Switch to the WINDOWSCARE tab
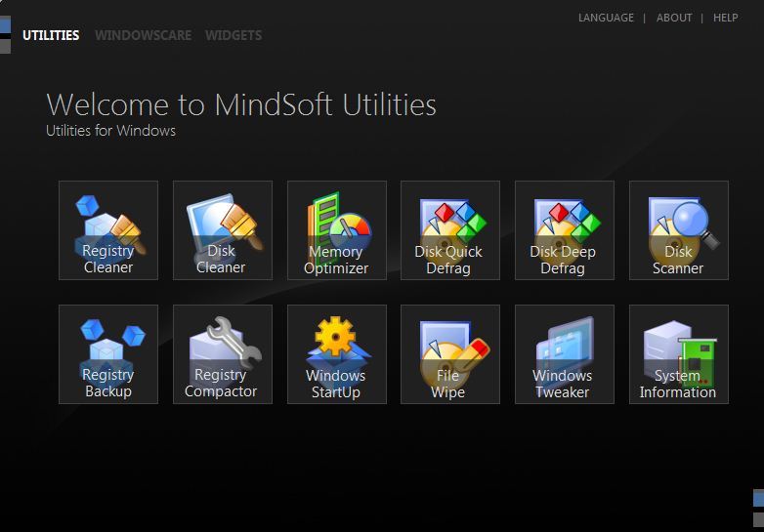 [144, 35]
